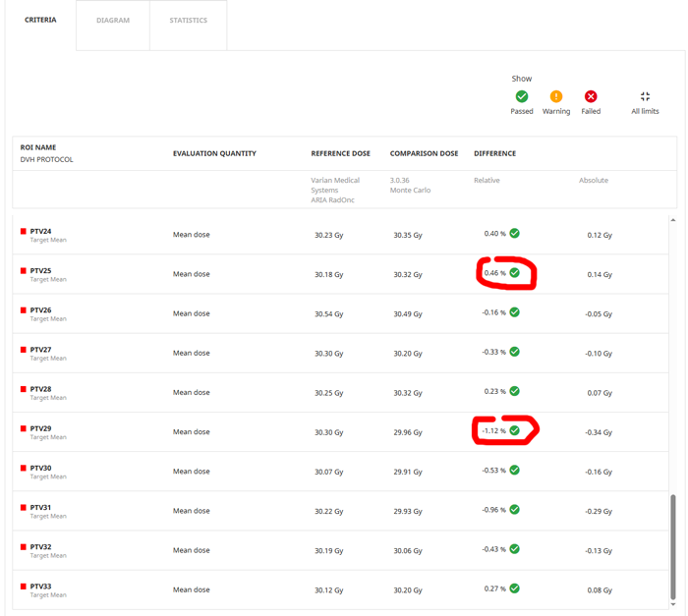Click PTV29 relative difference -1.12 %
This screenshot has height=616, width=688.
click(x=494, y=431)
